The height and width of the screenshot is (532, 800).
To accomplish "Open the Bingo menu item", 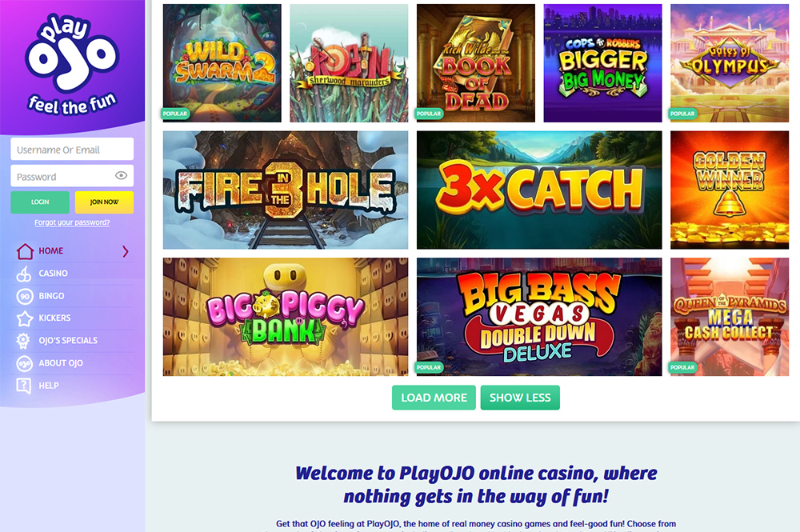I will pyautogui.click(x=51, y=296).
